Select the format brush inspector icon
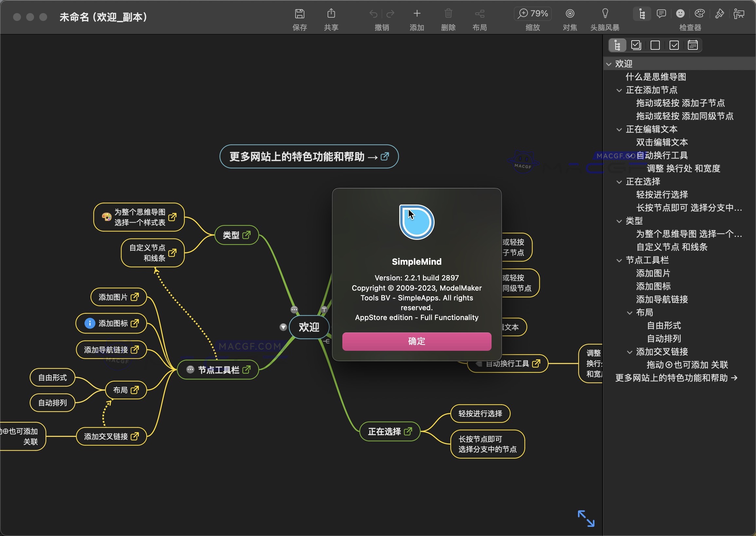The image size is (756, 536). [x=720, y=13]
